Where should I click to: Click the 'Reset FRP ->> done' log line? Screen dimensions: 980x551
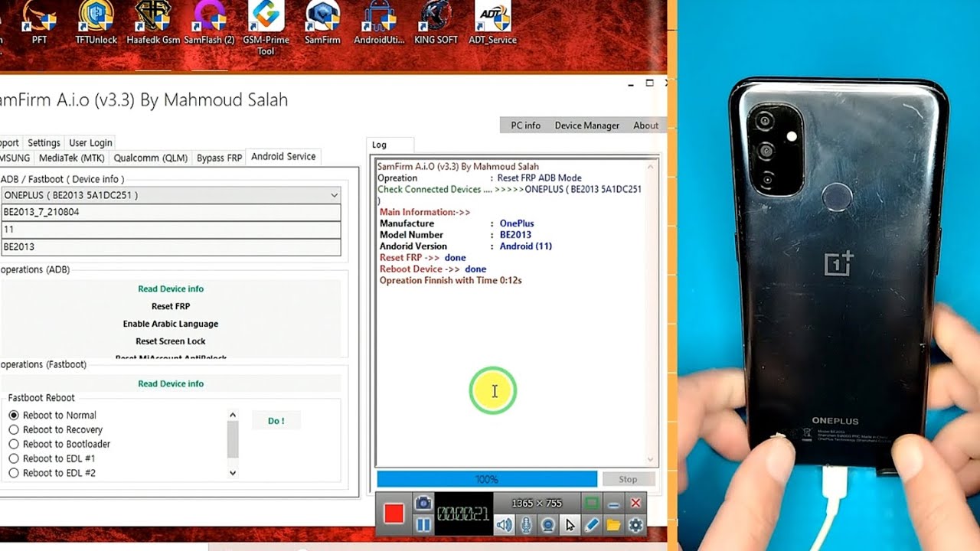[423, 258]
